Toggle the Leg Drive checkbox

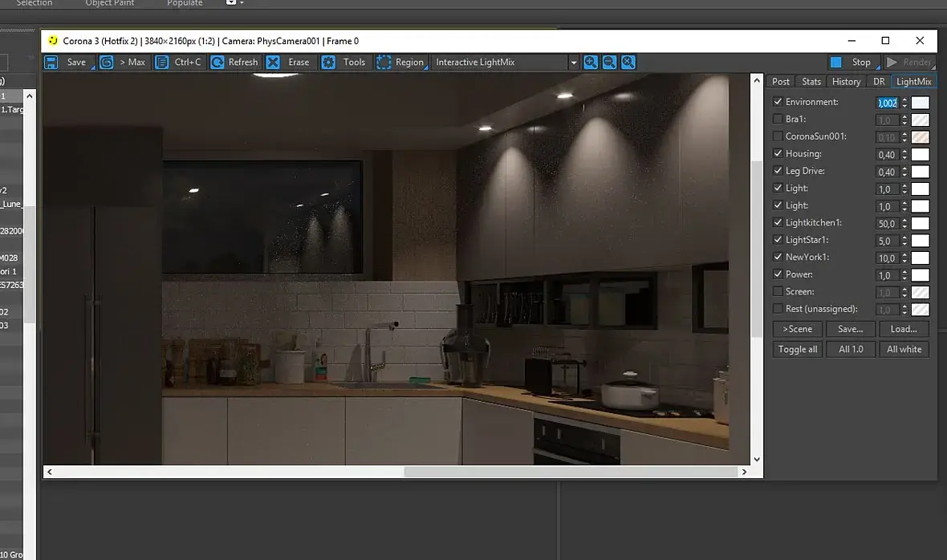pyautogui.click(x=778, y=171)
